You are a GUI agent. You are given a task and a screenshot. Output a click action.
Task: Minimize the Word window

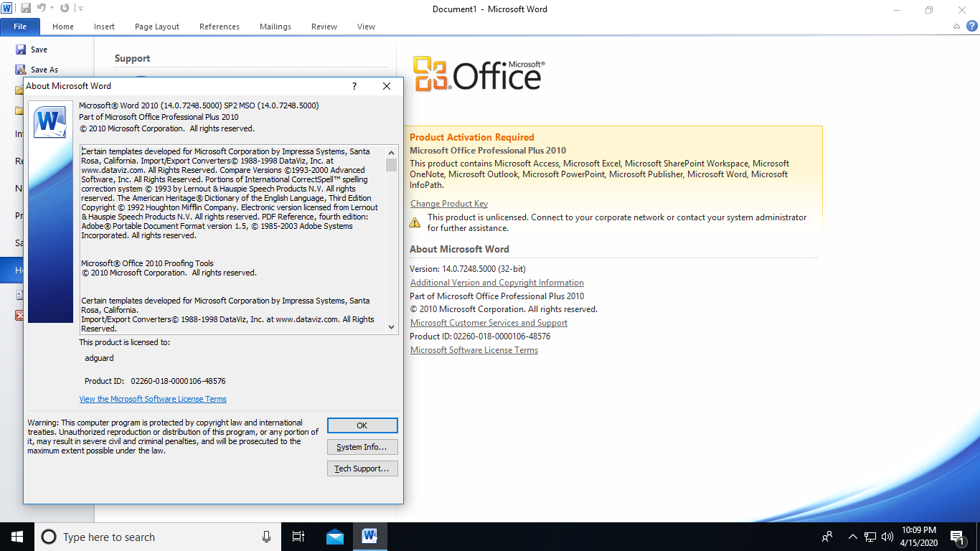coord(896,9)
